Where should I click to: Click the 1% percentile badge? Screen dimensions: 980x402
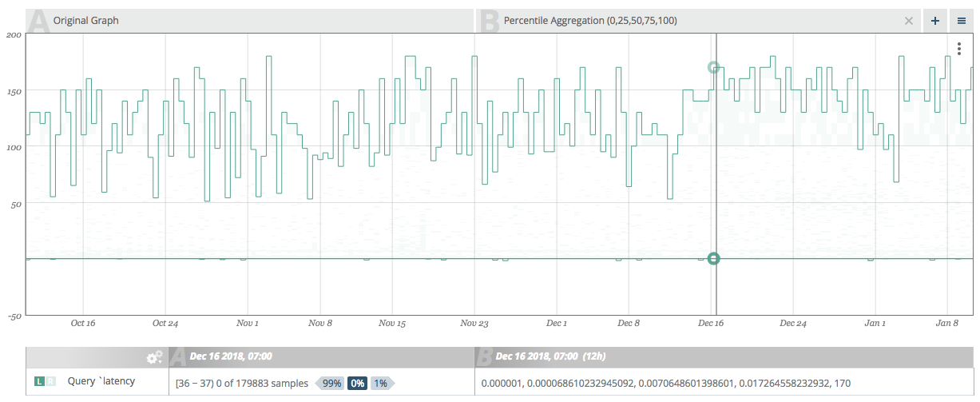coord(380,384)
